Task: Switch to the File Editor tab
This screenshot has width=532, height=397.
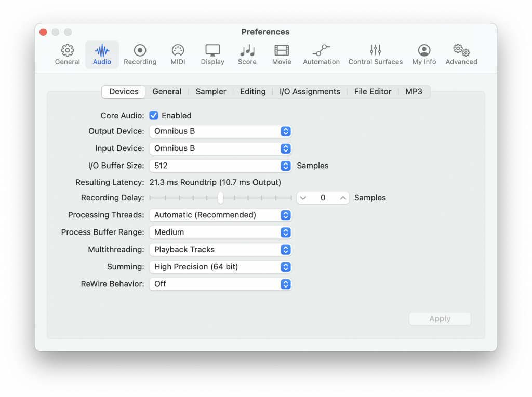Action: point(373,92)
